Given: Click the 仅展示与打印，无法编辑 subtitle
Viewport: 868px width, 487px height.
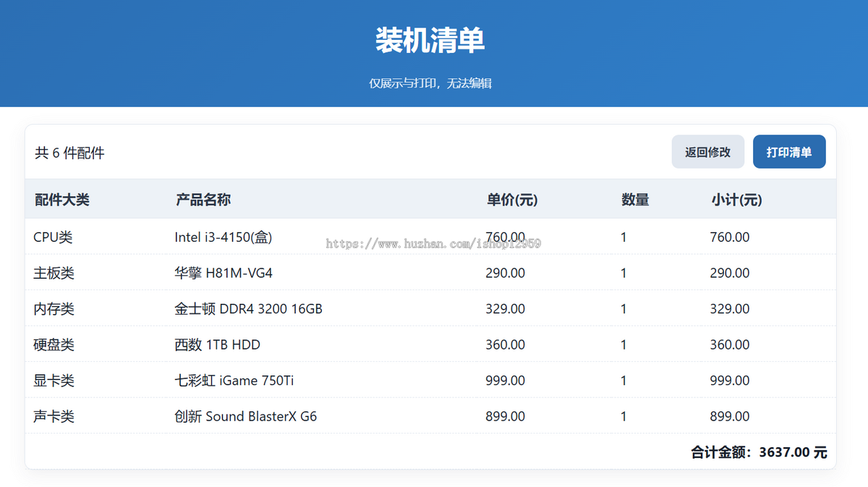Looking at the screenshot, I should 430,83.
